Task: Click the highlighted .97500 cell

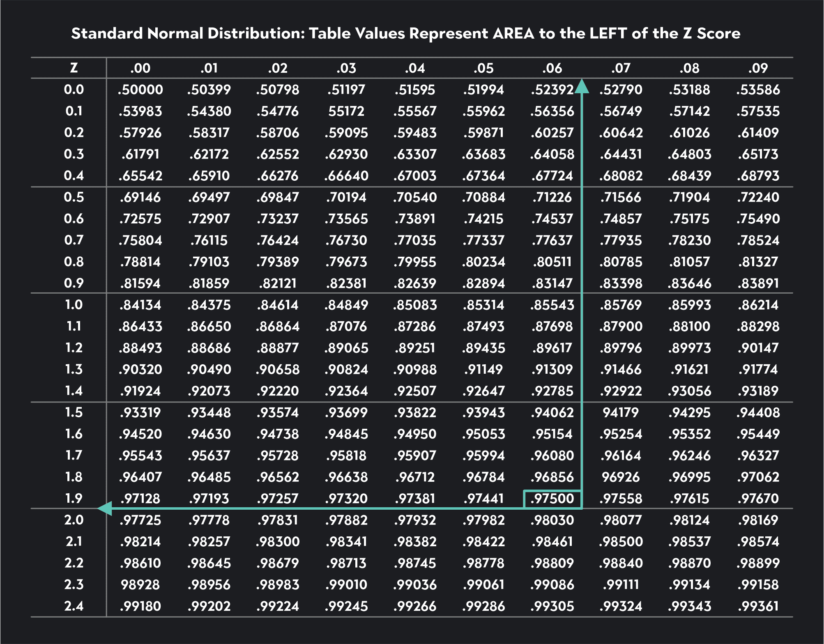Action: 552,499
